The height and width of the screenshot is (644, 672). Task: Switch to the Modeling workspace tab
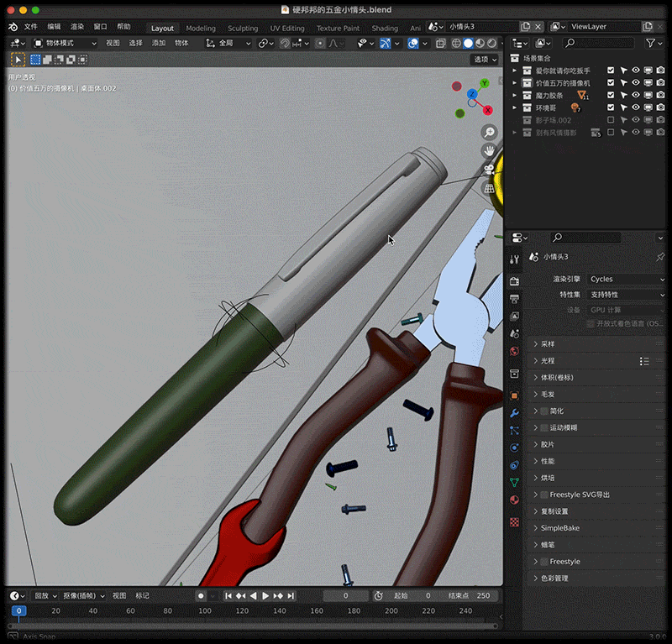[201, 29]
